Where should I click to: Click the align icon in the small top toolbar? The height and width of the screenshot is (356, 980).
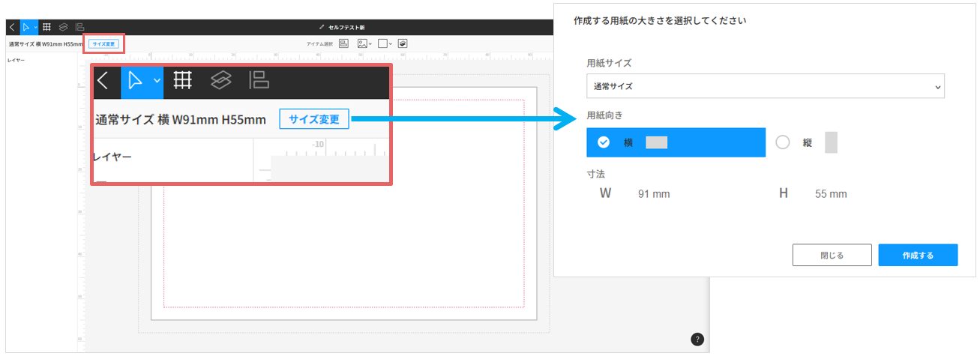coord(79,26)
